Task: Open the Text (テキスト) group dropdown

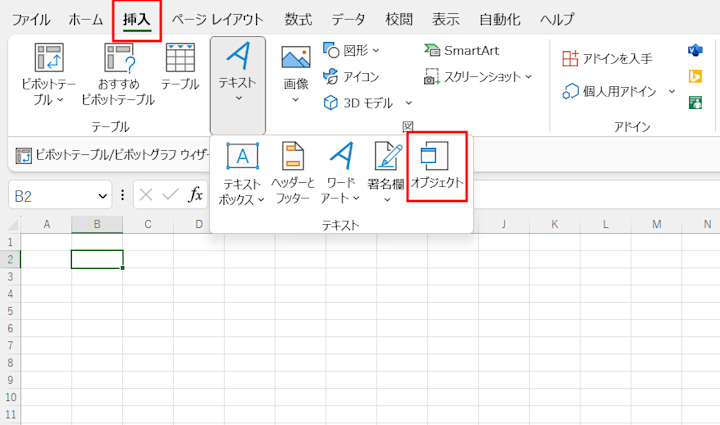Action: [x=238, y=85]
